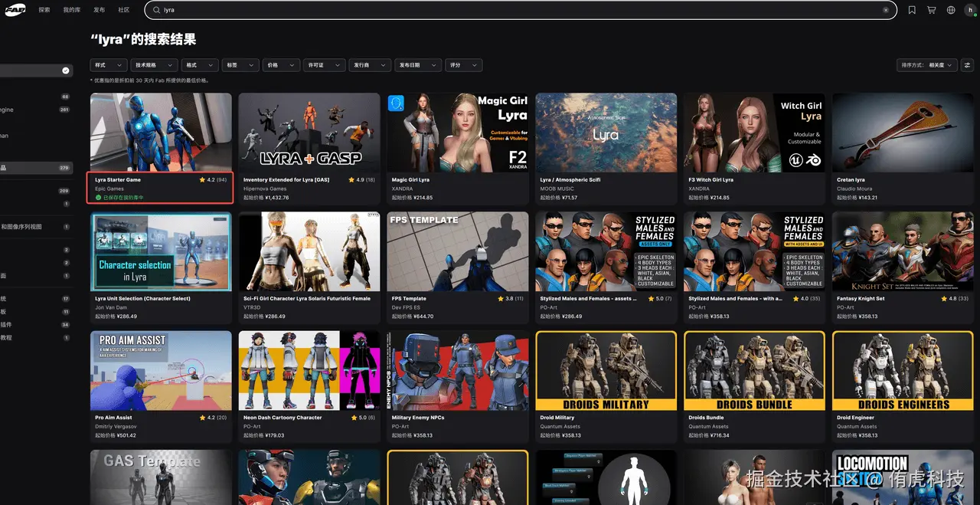Click the FAB logo icon
The height and width of the screenshot is (505, 980).
click(15, 10)
